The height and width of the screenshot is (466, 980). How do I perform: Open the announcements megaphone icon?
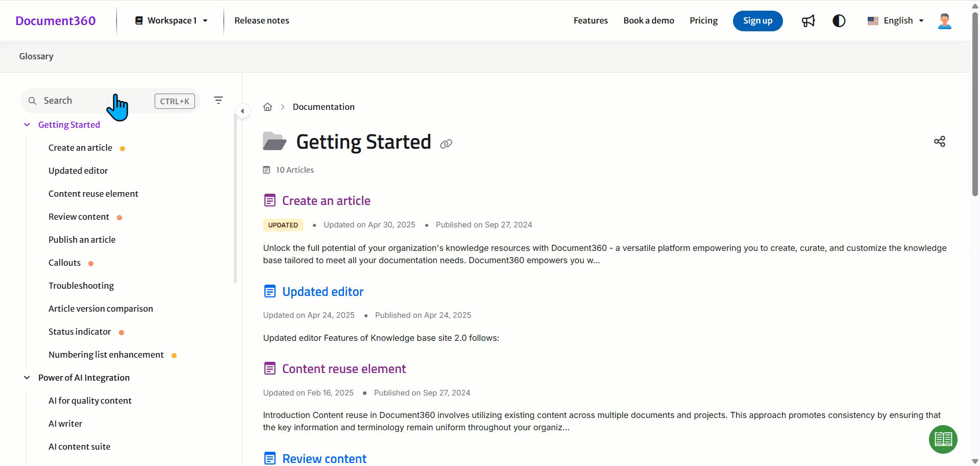[808, 21]
